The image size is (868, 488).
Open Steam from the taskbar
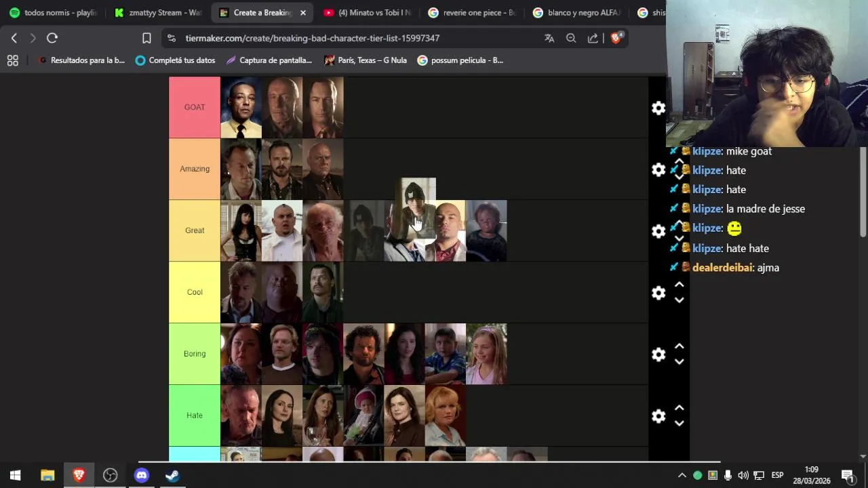(172, 475)
